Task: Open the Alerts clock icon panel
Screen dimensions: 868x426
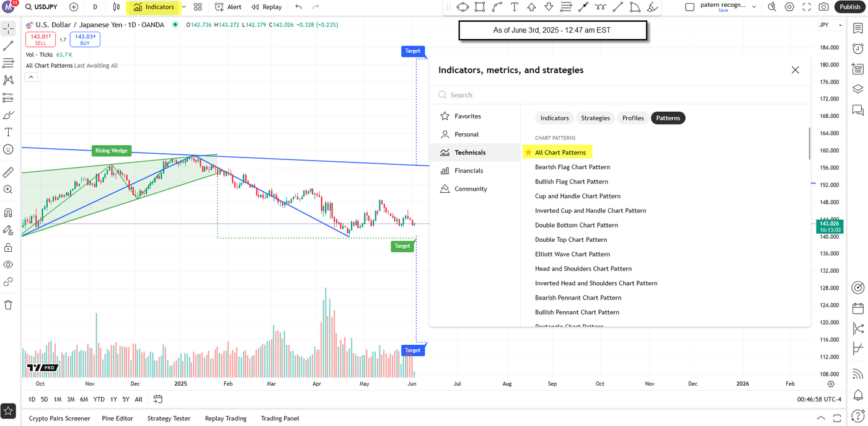Action: [x=857, y=48]
